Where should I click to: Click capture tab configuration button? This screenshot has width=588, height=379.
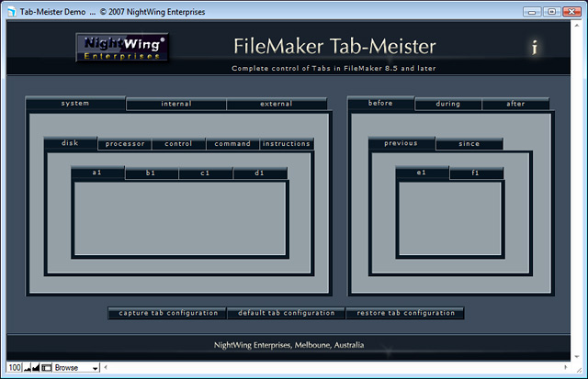tap(168, 313)
